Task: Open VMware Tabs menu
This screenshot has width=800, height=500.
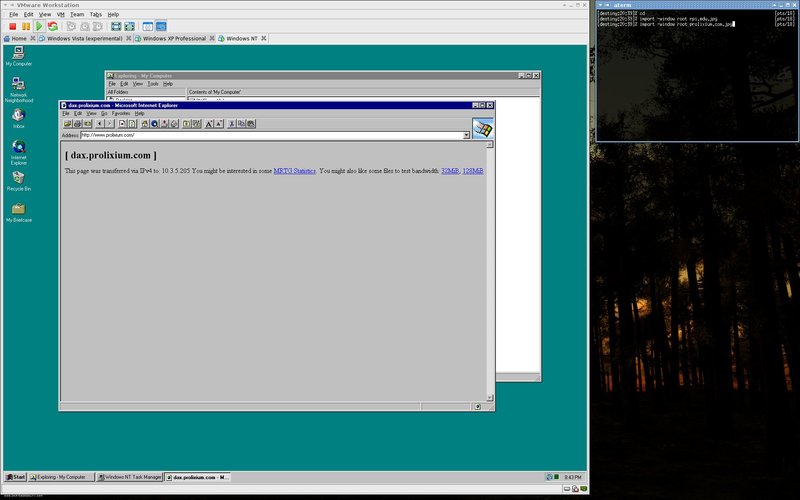Action: (x=96, y=14)
